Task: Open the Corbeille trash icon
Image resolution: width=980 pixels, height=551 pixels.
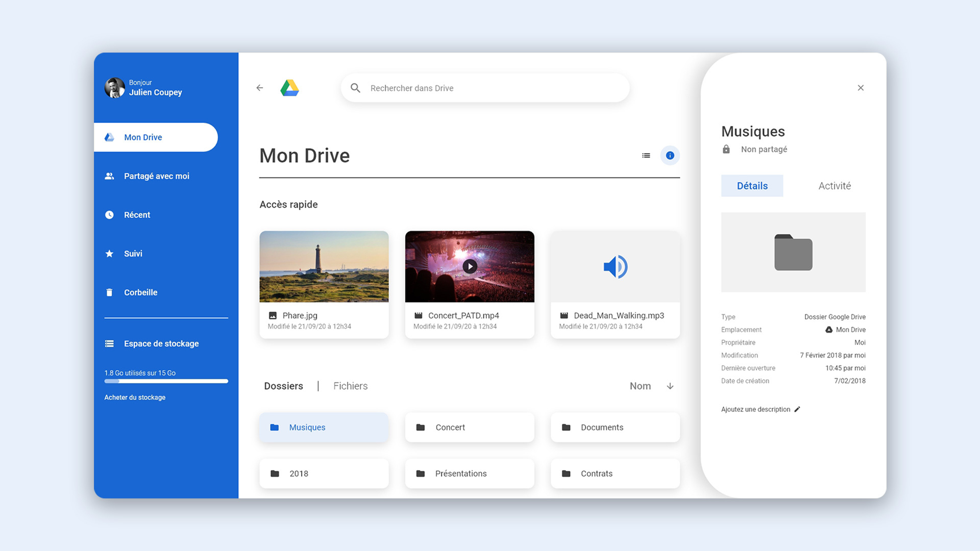Action: point(109,292)
